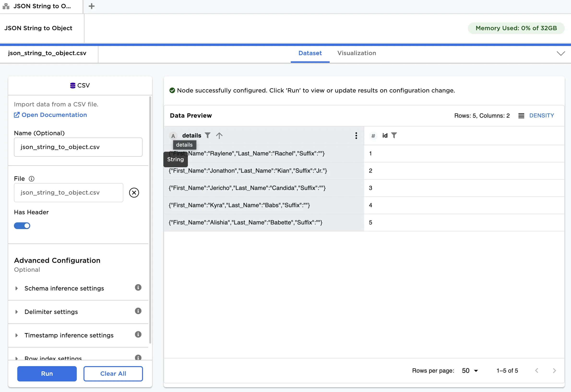Click the info icon next to File

click(x=31, y=179)
